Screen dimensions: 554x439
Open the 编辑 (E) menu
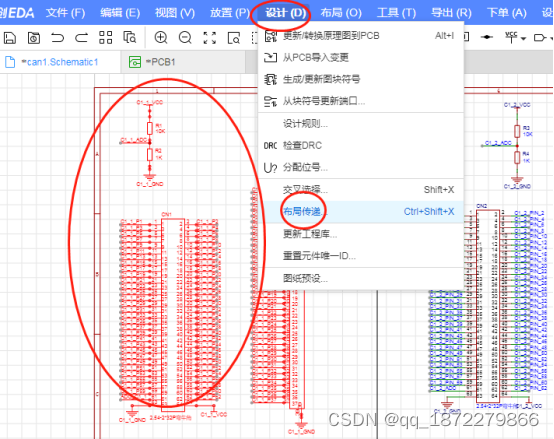(x=120, y=13)
